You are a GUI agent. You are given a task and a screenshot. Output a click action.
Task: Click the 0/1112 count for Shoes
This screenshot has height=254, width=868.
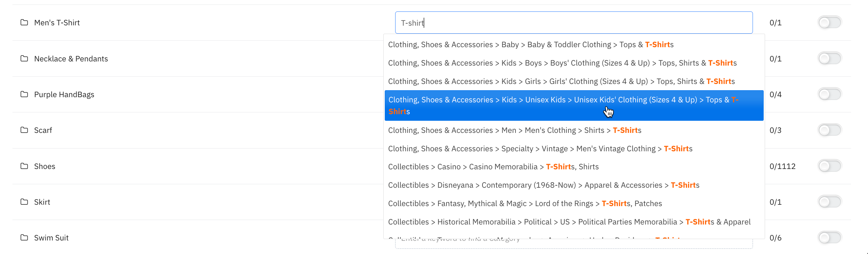coord(782,166)
